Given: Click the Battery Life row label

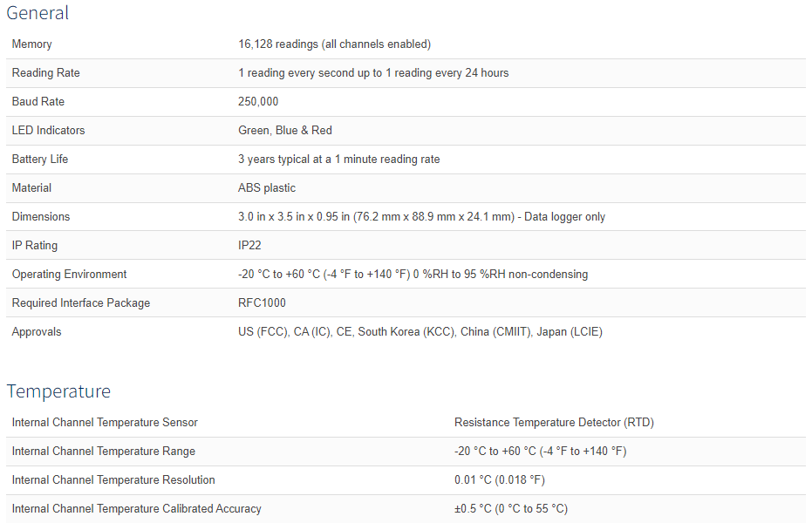Looking at the screenshot, I should click(x=40, y=160).
